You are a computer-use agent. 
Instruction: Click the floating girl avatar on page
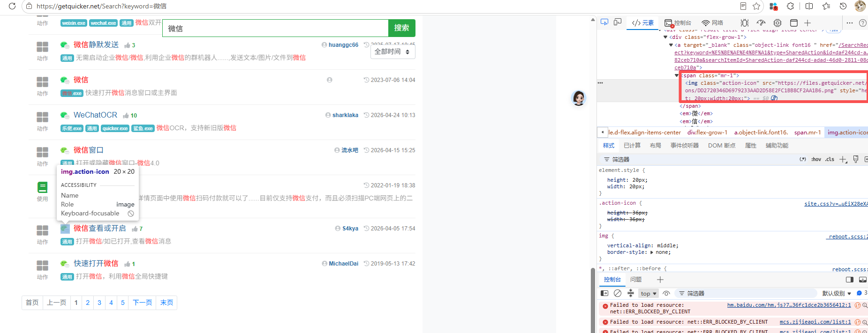point(579,98)
